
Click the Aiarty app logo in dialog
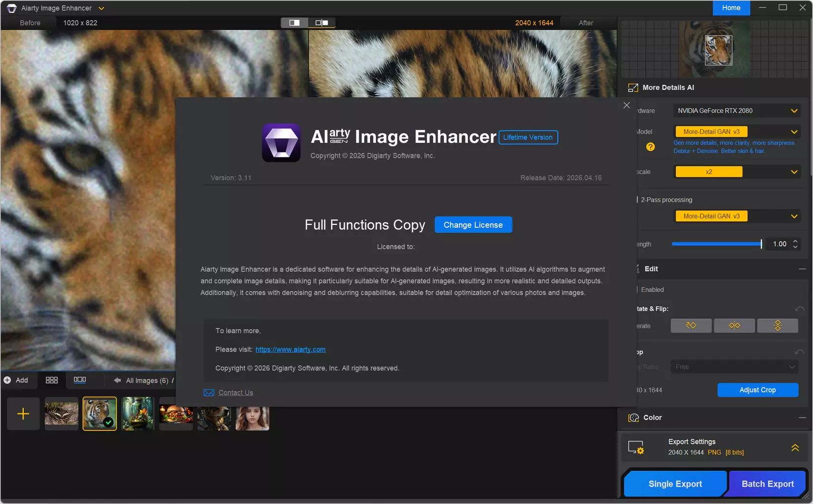(281, 143)
